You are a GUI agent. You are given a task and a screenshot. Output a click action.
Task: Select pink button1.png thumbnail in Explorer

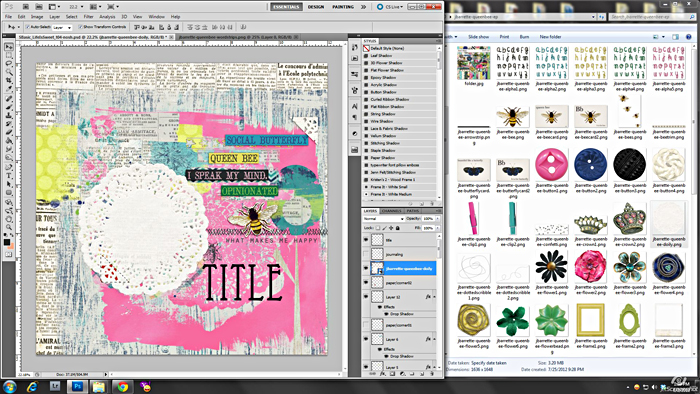pos(551,164)
